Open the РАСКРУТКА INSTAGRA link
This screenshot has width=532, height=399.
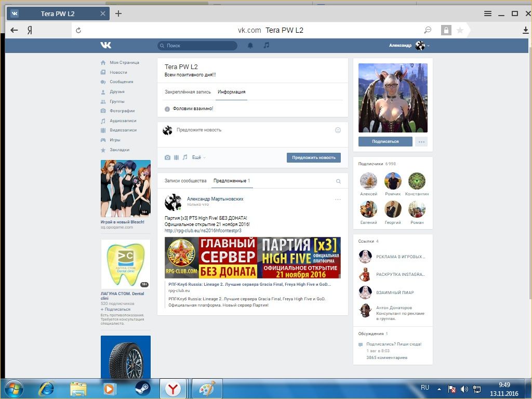coord(401,274)
